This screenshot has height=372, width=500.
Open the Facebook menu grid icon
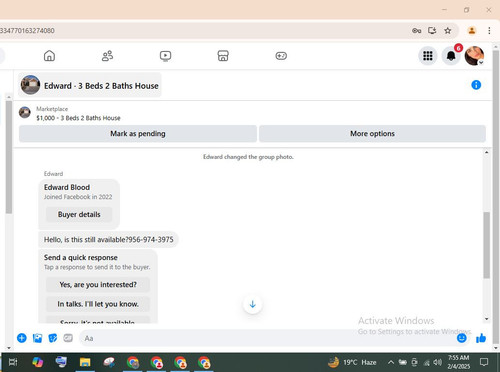pos(428,56)
